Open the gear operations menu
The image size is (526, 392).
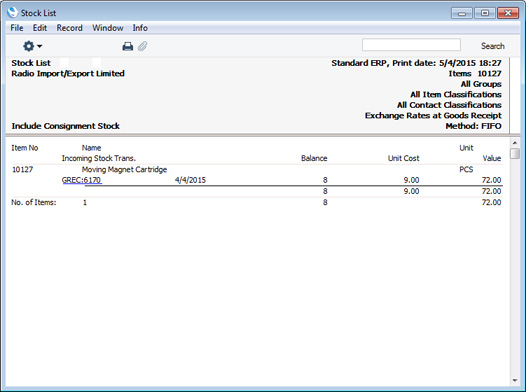tap(32, 46)
